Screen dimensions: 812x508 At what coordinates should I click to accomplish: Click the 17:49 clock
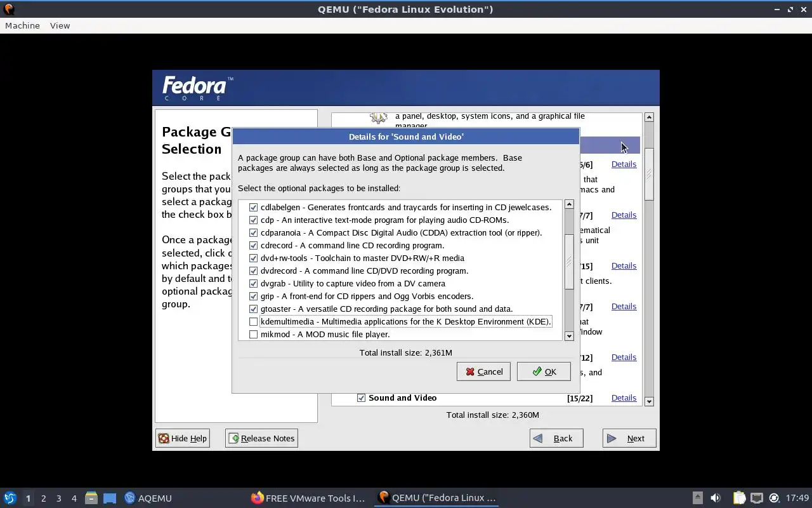[x=797, y=498]
